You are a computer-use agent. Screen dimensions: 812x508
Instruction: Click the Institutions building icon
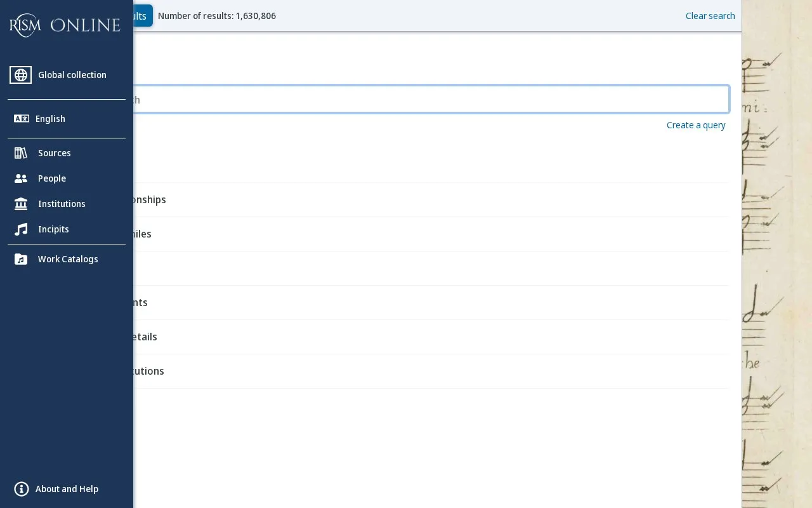pyautogui.click(x=21, y=204)
